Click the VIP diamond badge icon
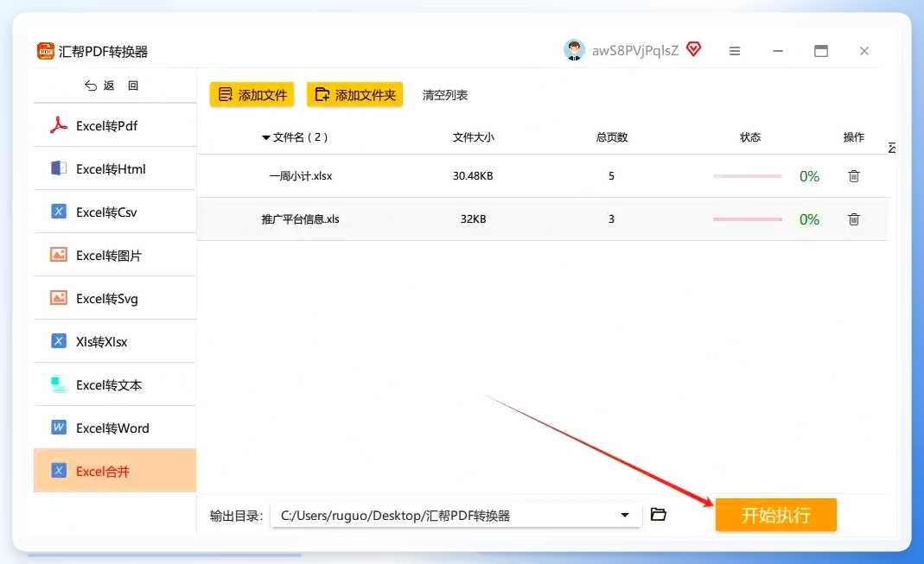Screen dimensions: 924x564 [x=693, y=49]
